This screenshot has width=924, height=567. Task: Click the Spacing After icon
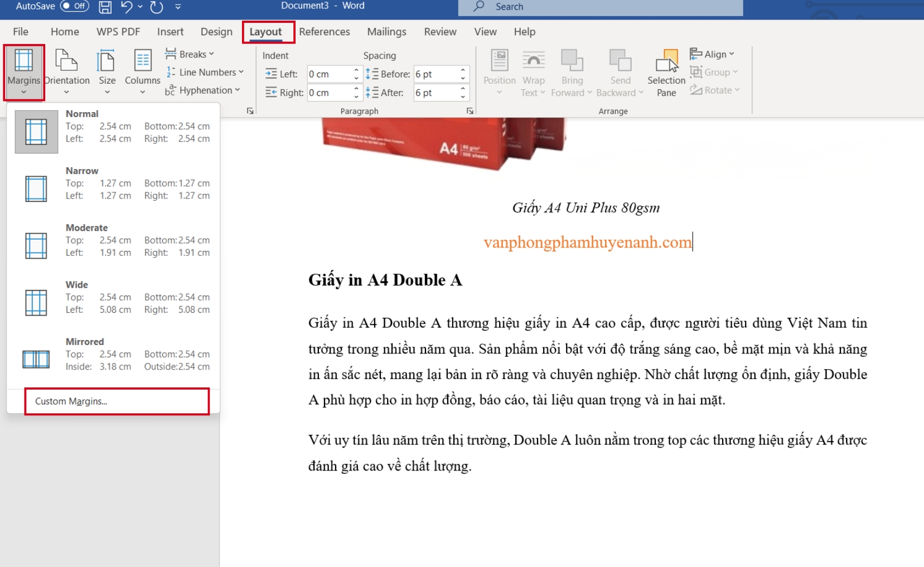click(372, 93)
